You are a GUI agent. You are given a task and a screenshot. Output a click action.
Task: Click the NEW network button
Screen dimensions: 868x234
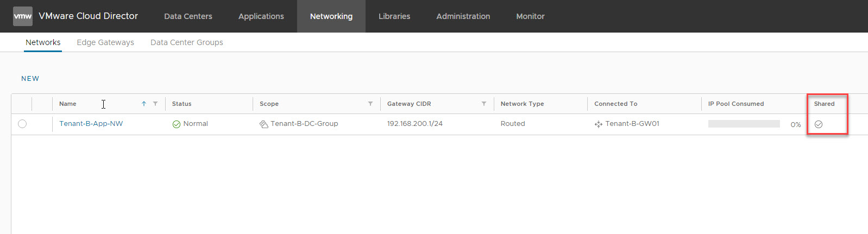coord(30,79)
